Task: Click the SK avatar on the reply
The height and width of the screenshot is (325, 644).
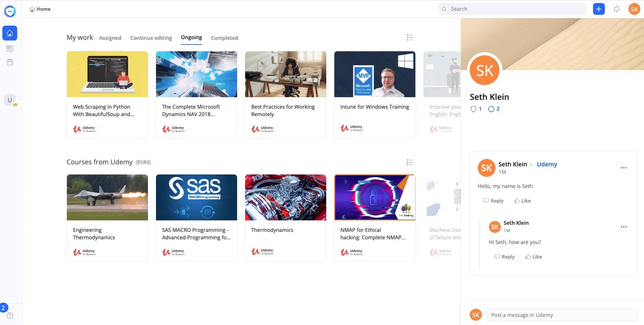Action: tap(495, 227)
